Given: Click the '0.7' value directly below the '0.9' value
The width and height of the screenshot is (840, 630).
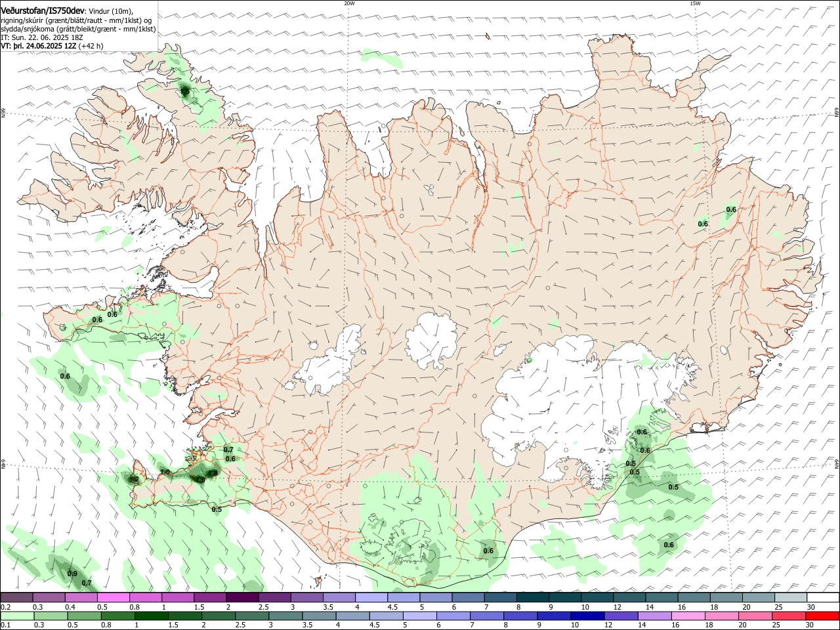Looking at the screenshot, I should tap(86, 583).
